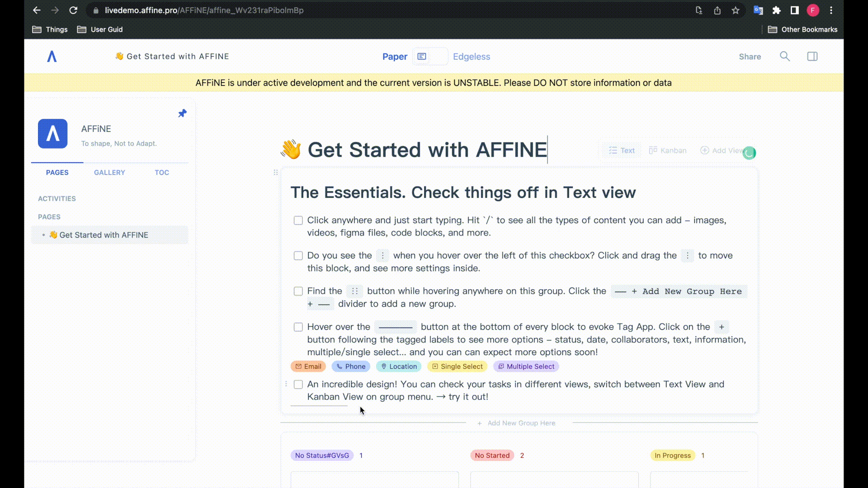Click the ACTIVITIES section label

tap(57, 199)
